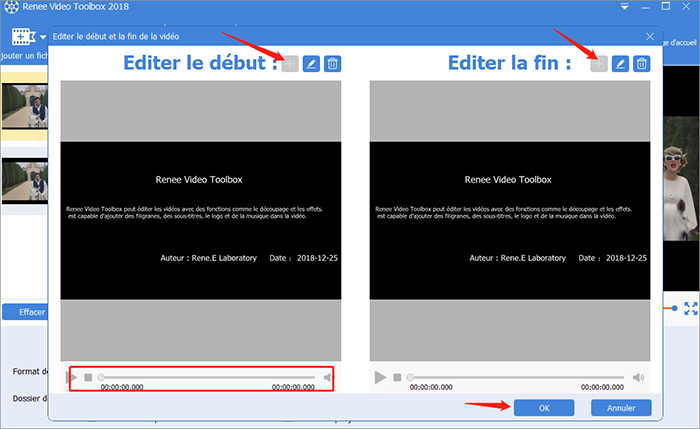Open dropdown arrow beside add file icon
The image size is (700, 429).
[x=43, y=37]
